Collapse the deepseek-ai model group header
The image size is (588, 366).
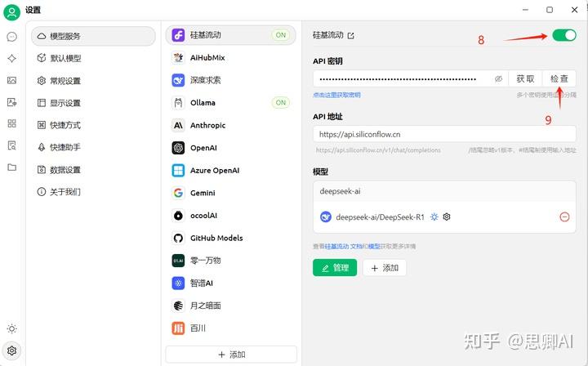tap(444, 191)
